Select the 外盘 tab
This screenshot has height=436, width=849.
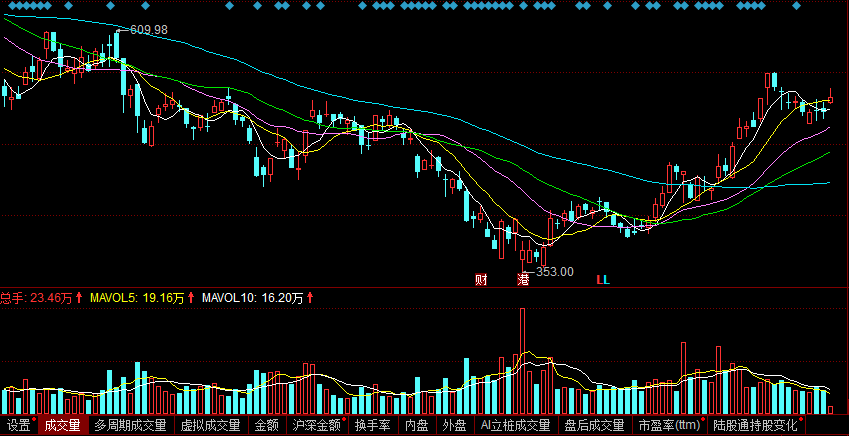click(x=454, y=425)
